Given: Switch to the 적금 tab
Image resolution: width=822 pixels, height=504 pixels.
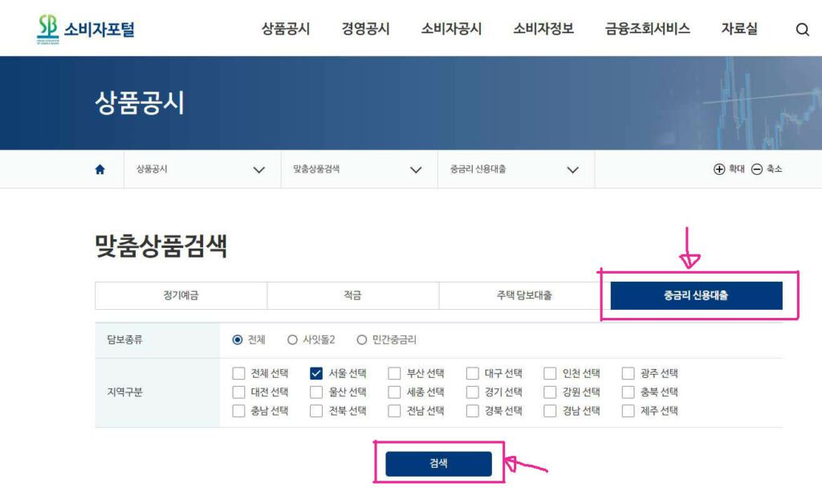Looking at the screenshot, I should coord(352,295).
